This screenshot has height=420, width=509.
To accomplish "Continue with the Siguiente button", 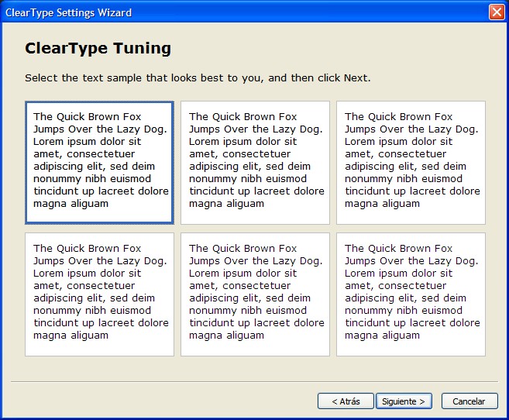I will 404,401.
